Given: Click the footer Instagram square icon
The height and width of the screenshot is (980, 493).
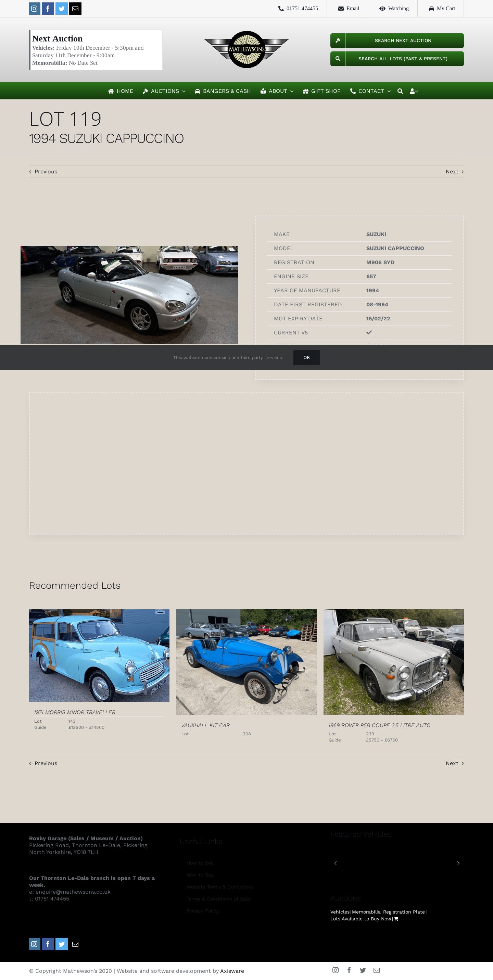Looking at the screenshot, I should pyautogui.click(x=35, y=944).
